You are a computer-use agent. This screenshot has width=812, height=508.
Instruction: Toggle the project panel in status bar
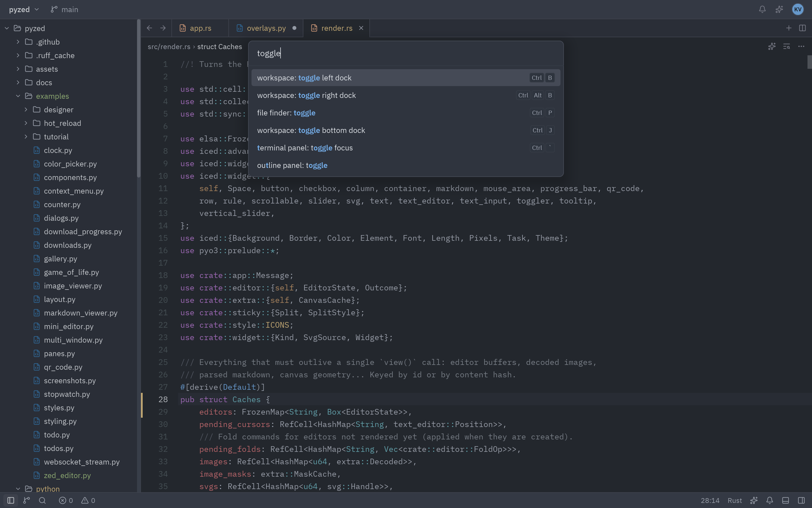pyautogui.click(x=11, y=500)
